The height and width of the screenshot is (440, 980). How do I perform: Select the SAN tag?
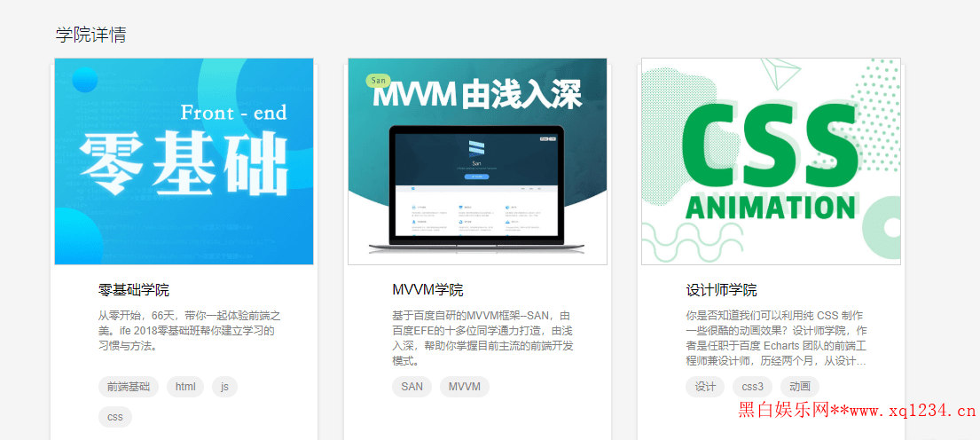[x=412, y=387]
